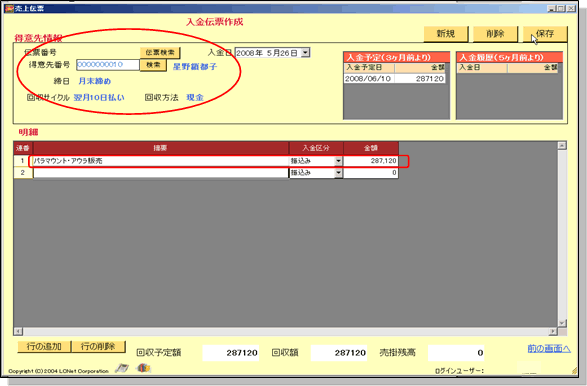Select 2008/06/10 in 入金予定 list

pyautogui.click(x=368, y=79)
